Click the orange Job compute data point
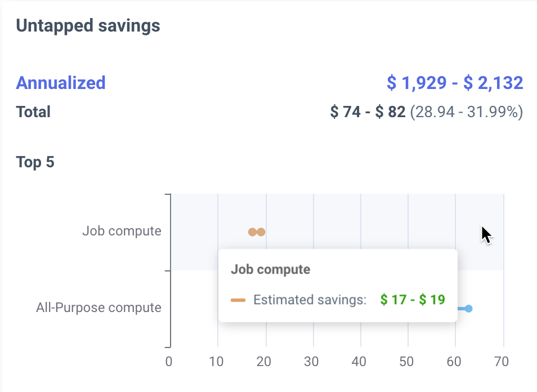Viewport: 537px width, 392px height. [257, 231]
